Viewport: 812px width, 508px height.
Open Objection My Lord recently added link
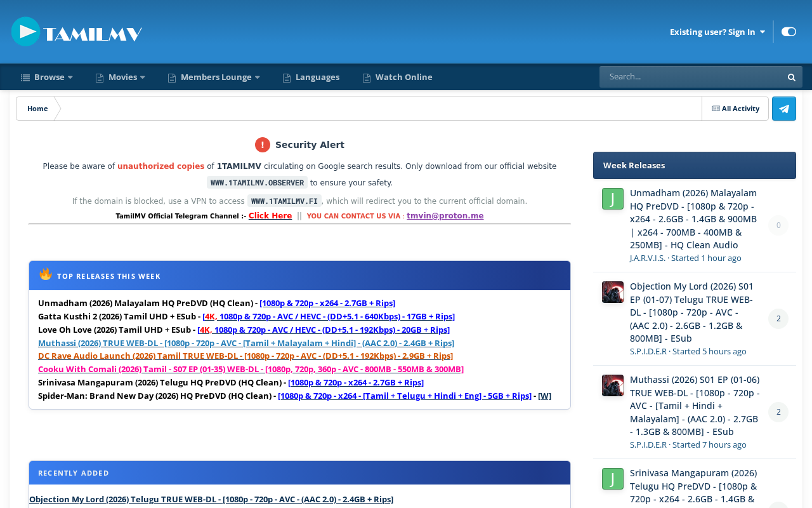pos(211,499)
